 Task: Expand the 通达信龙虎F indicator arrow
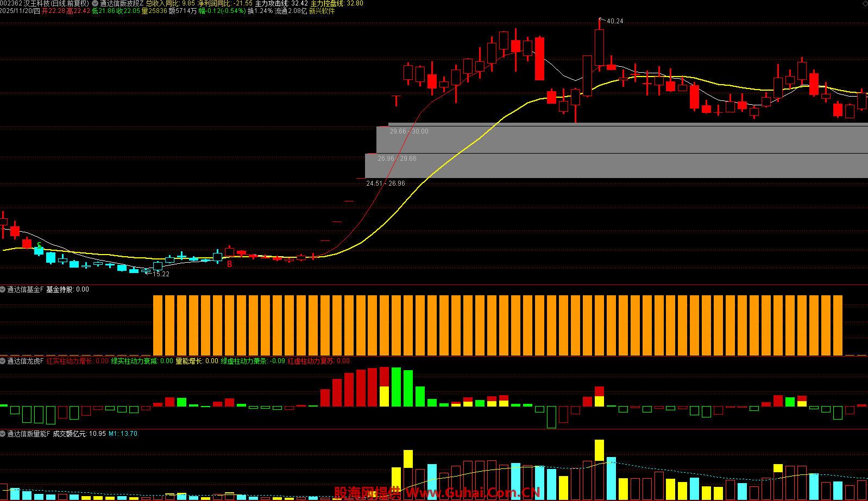[3, 361]
